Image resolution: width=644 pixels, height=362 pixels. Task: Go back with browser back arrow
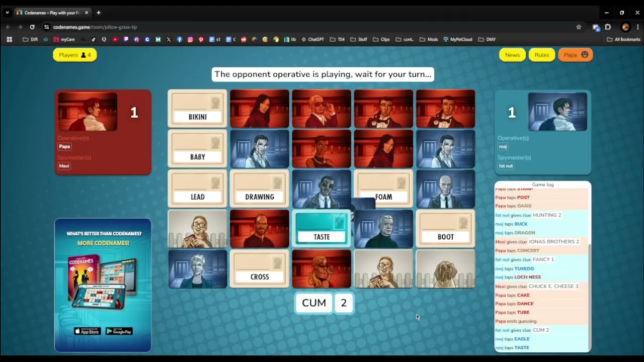pyautogui.click(x=8, y=27)
